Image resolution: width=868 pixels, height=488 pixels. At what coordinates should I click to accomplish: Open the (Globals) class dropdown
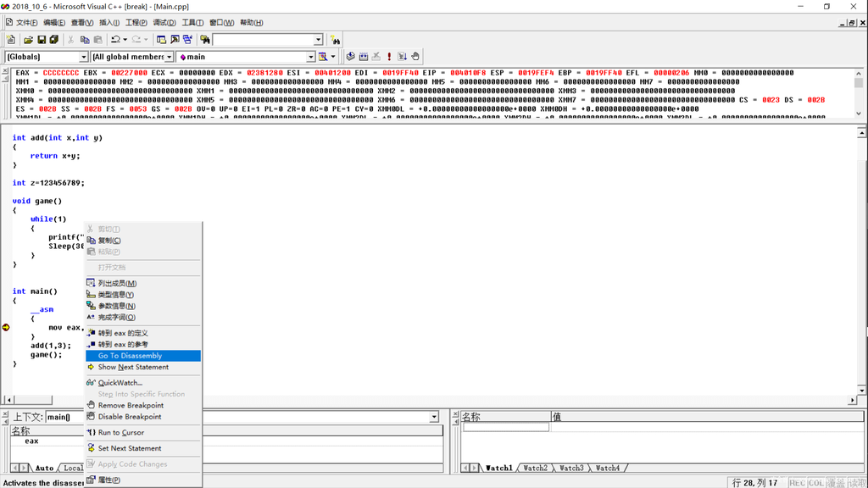coord(83,57)
